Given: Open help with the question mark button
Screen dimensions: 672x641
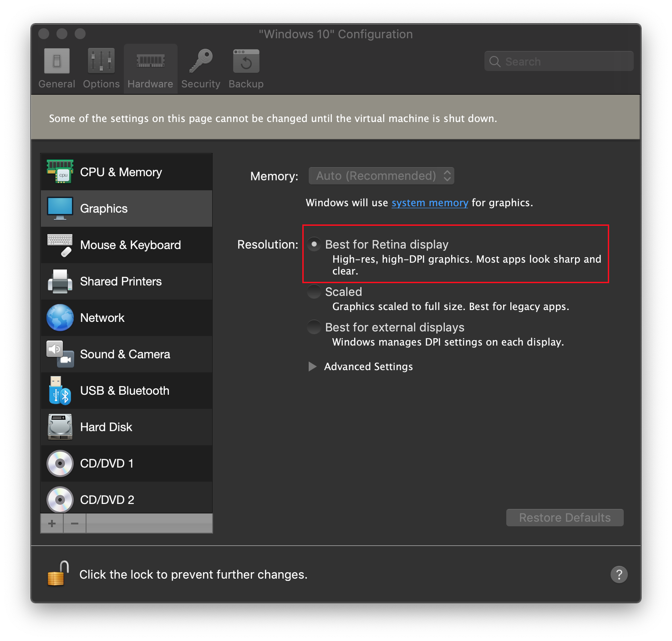Looking at the screenshot, I should [619, 575].
